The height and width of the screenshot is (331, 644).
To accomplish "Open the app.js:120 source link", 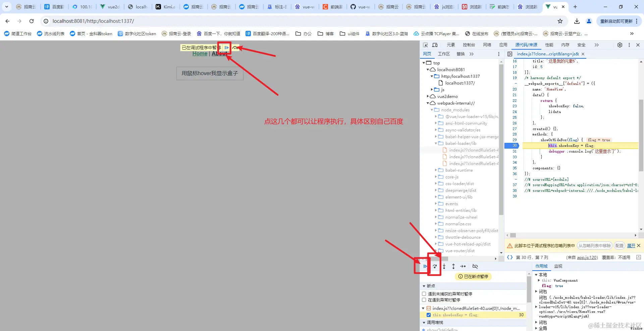I will pos(587,258).
